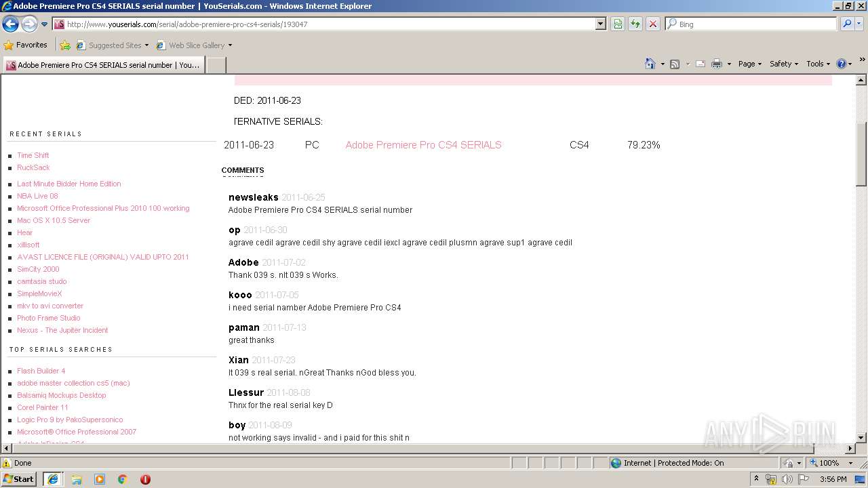The image size is (868, 488).
Task: Click the red antivirus taskbar icon
Action: [x=145, y=479]
